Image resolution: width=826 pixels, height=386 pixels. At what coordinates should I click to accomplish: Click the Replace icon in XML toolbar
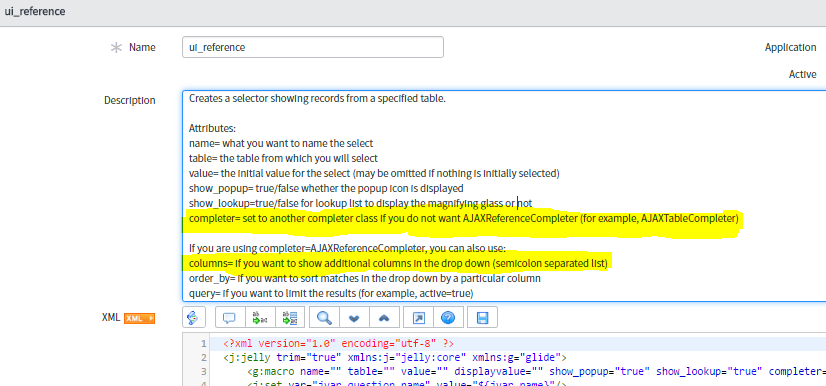(x=259, y=318)
